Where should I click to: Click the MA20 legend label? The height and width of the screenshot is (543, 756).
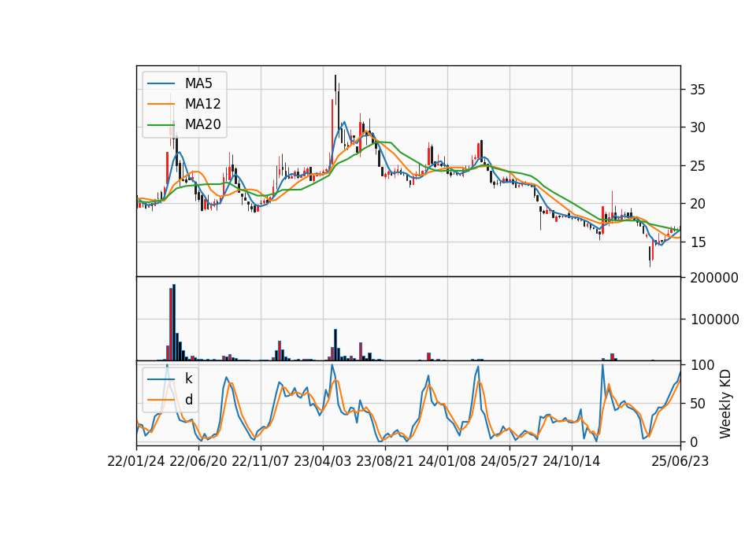202,124
